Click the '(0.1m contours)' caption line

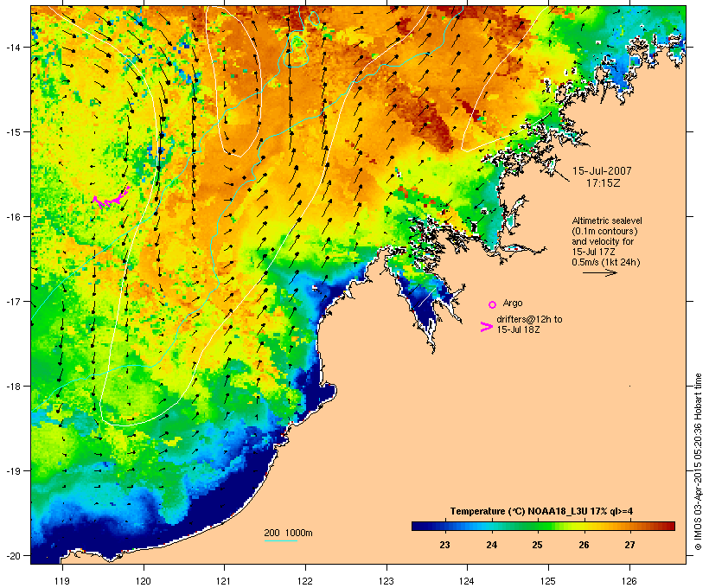click(x=604, y=231)
